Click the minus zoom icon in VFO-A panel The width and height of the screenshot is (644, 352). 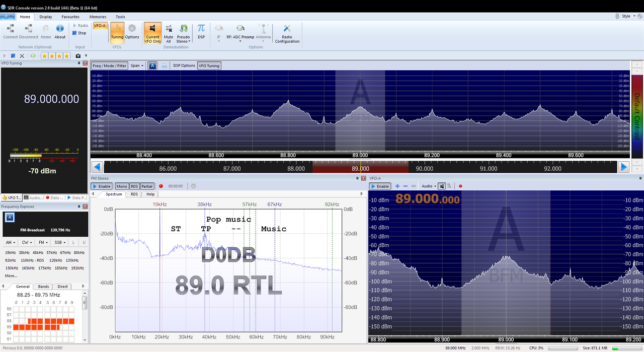pyautogui.click(x=406, y=186)
